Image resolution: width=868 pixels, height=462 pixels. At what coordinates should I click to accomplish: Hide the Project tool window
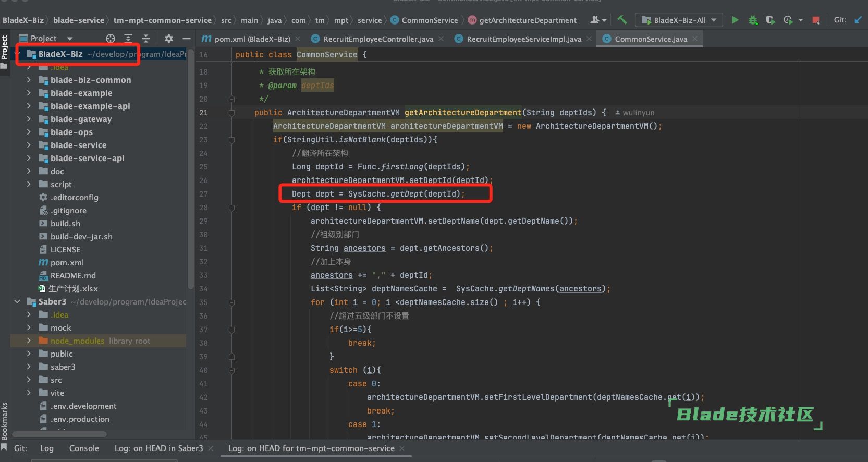(x=186, y=38)
